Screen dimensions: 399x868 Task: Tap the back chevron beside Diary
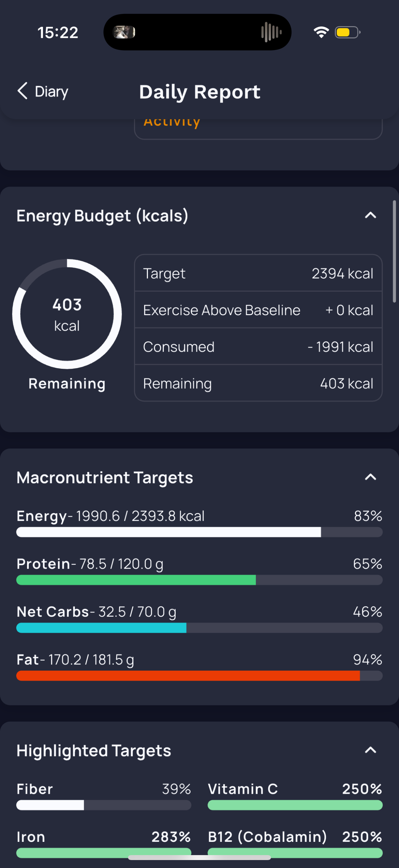[x=22, y=91]
